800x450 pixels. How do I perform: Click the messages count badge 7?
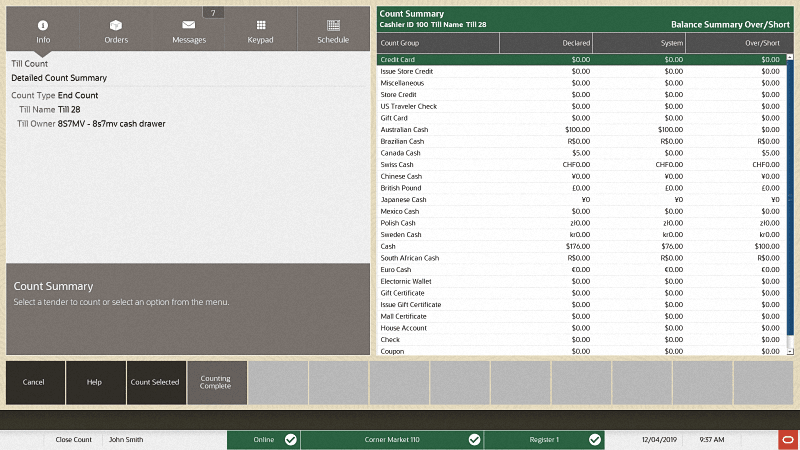pyautogui.click(x=213, y=13)
